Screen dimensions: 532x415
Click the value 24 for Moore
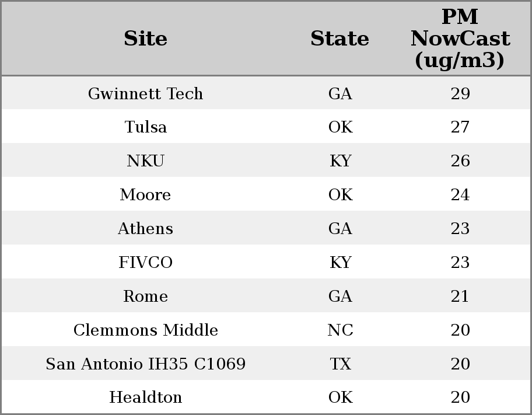click(460, 194)
